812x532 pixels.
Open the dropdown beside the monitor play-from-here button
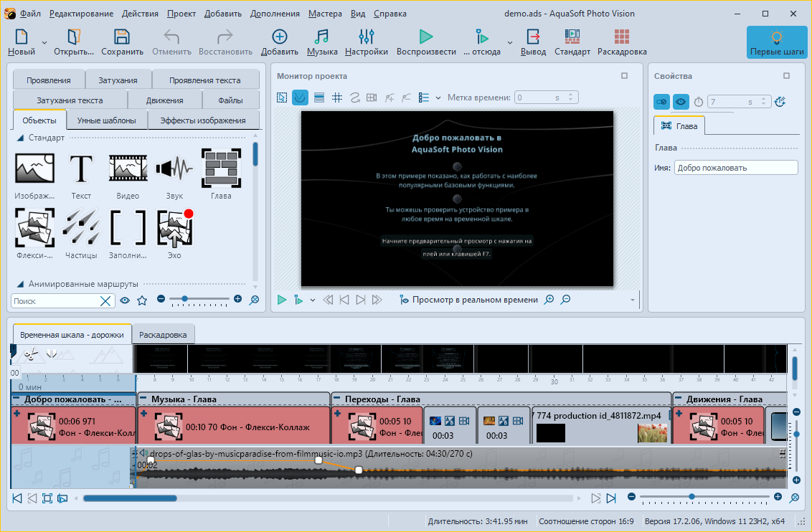point(313,300)
